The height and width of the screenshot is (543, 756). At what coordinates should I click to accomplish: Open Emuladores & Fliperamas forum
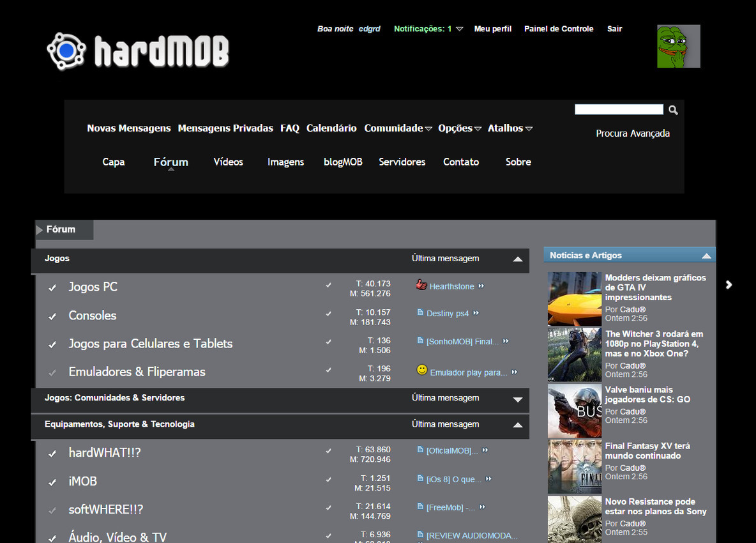tap(137, 372)
